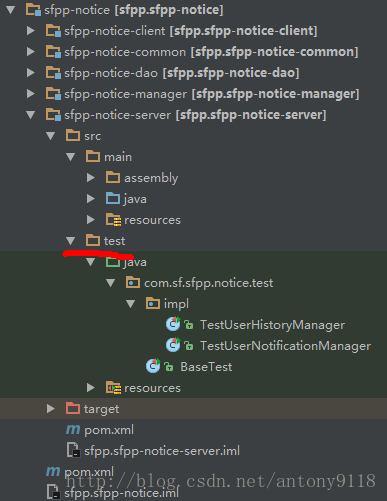The image size is (387, 501).
Task: Click TestUserHistoryManager public access lock icon
Action: coord(189,325)
